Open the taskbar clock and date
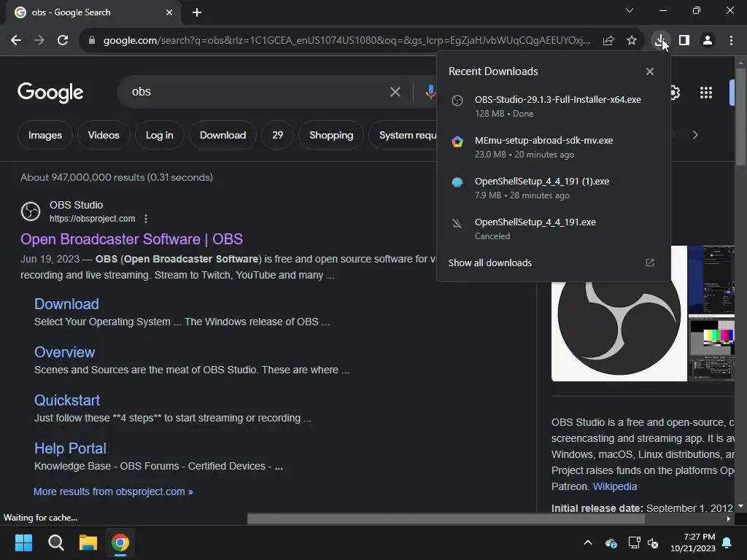The height and width of the screenshot is (560, 747). pos(693,542)
